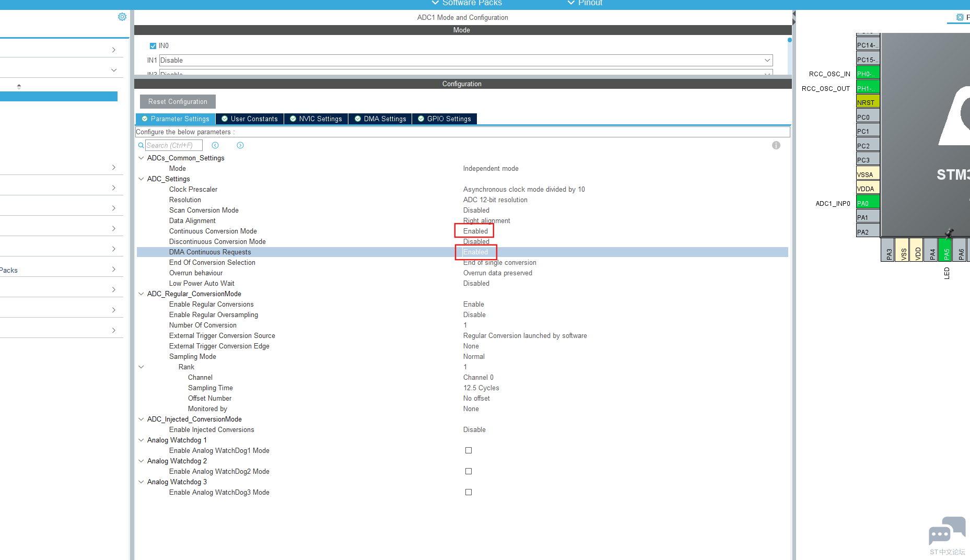Click the VDDA pin on the chip
This screenshot has width=970, height=560.
(868, 189)
